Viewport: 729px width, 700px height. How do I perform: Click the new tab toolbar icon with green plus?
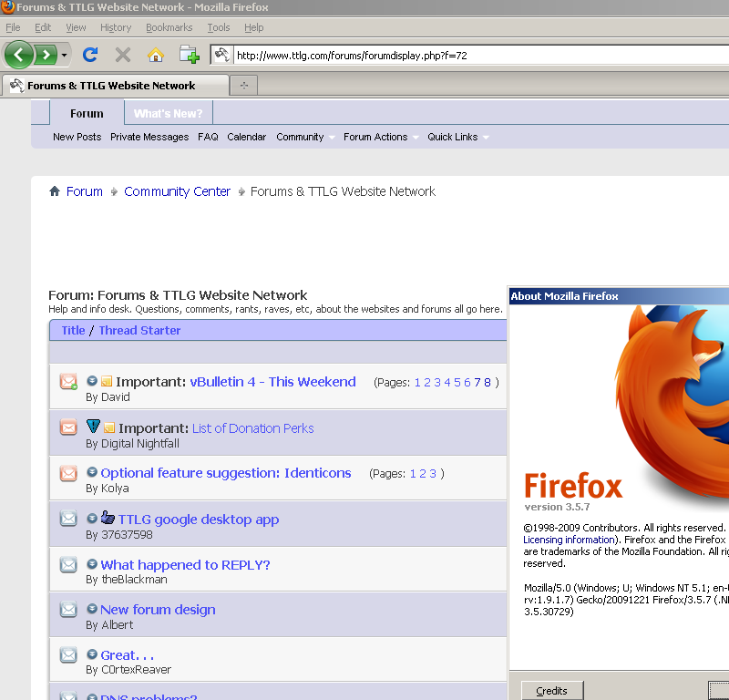click(190, 55)
